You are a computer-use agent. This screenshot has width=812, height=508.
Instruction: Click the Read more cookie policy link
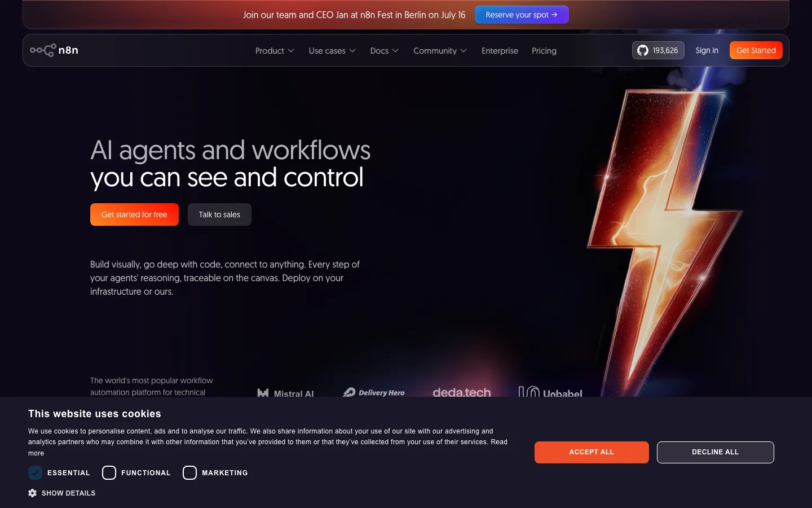(x=499, y=442)
